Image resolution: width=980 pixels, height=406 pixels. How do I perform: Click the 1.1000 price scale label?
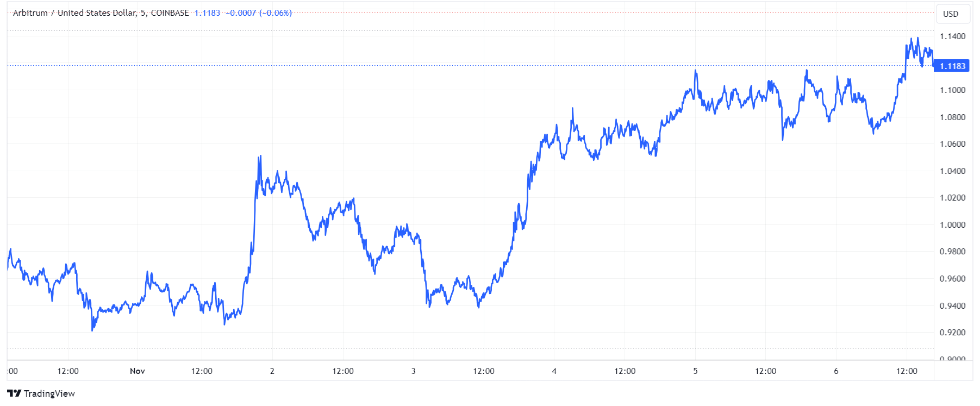[x=952, y=90]
